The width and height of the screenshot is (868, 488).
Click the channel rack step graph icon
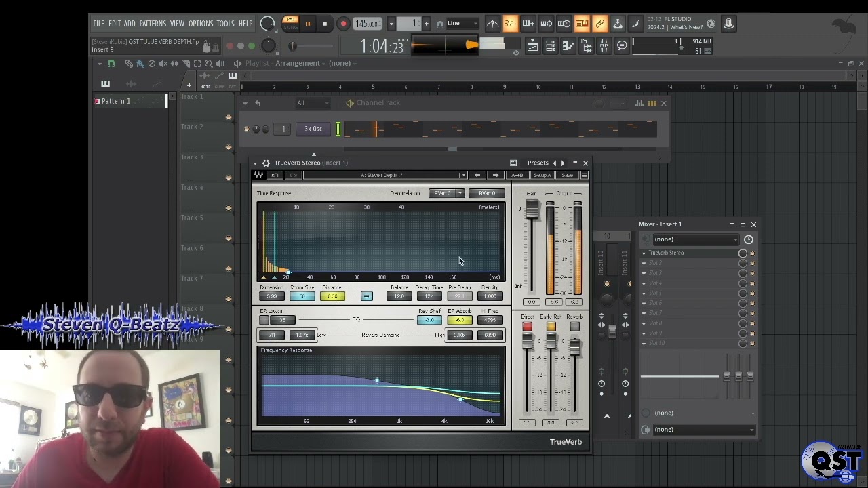[639, 103]
